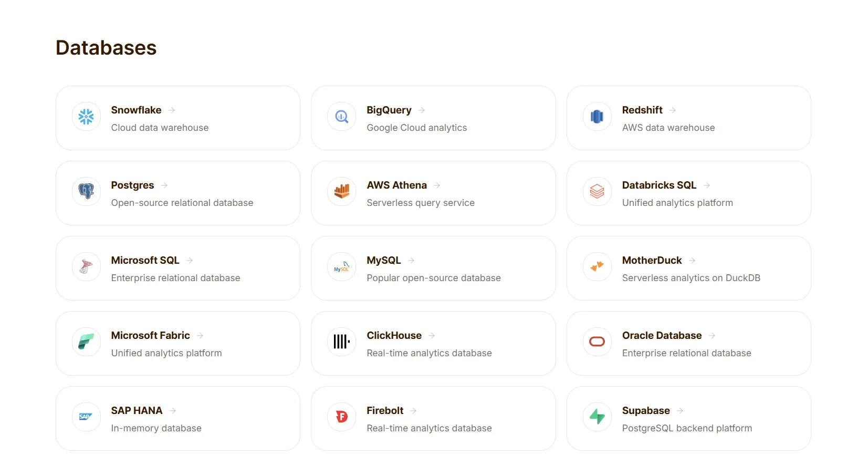Image resolution: width=868 pixels, height=476 pixels.
Task: Click the Snowflake snowflake logo icon
Action: 86,117
